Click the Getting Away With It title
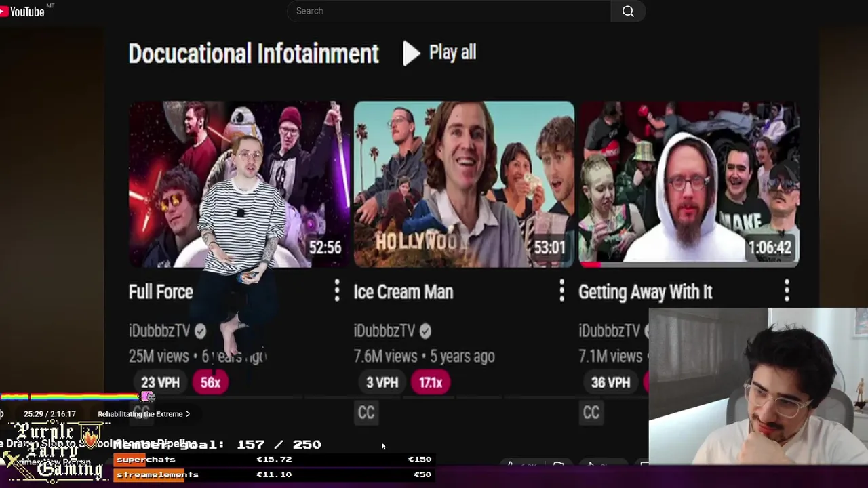 pos(646,292)
